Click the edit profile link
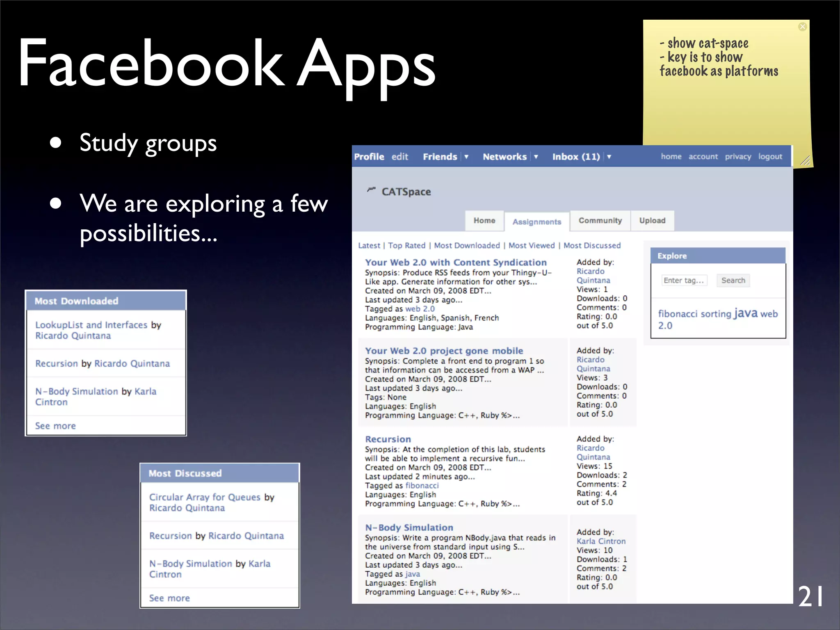Viewport: 840px width, 630px height. click(x=399, y=157)
